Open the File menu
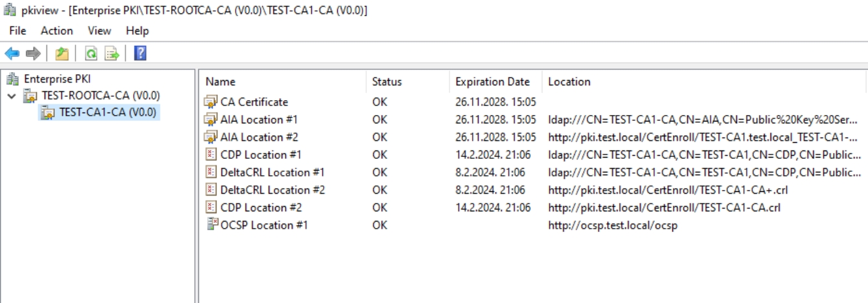 (x=18, y=30)
